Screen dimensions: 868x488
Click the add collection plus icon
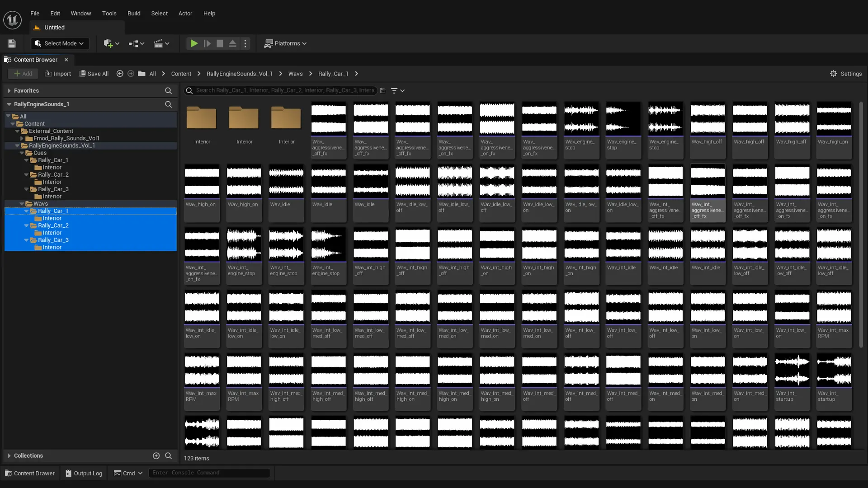pos(156,456)
